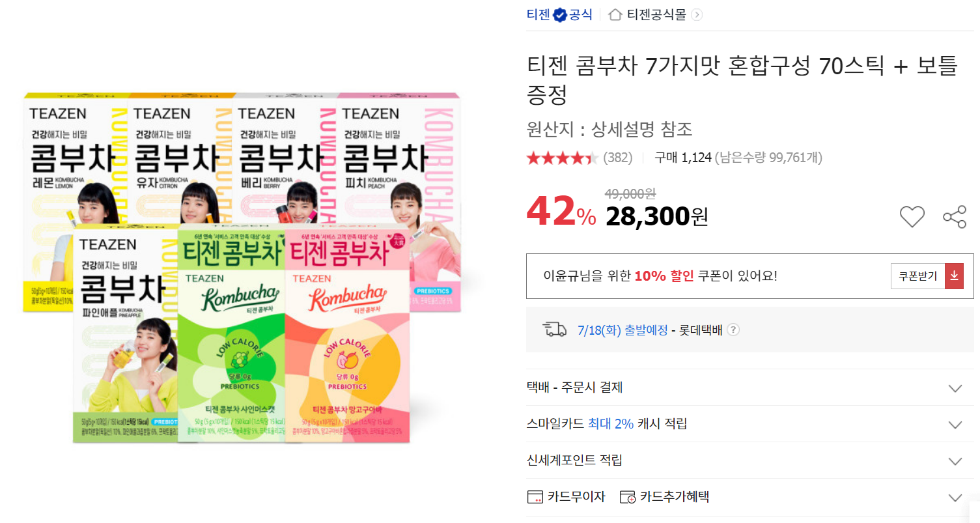The image size is (980, 523).
Task: Click the arrow after 티젠공식몰
Action: [697, 14]
